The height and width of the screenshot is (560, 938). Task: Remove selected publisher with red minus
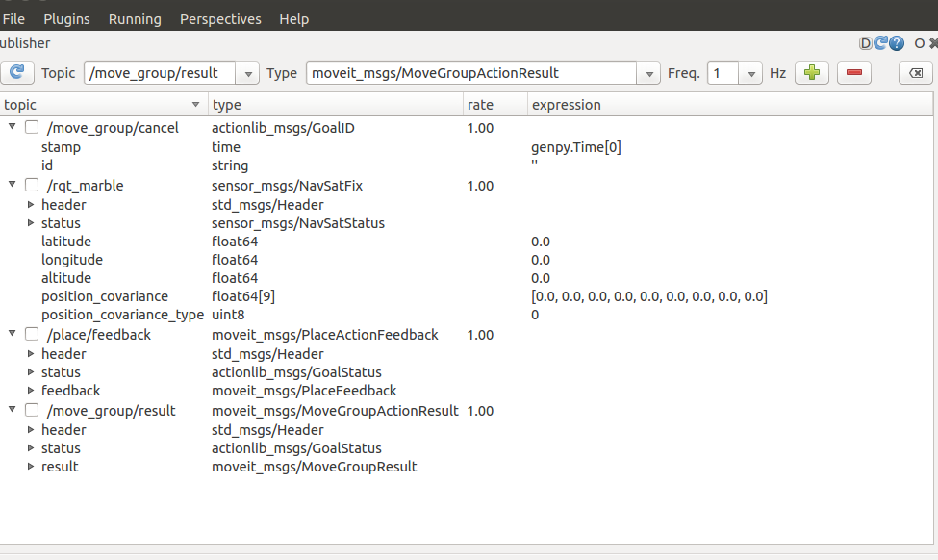click(853, 73)
